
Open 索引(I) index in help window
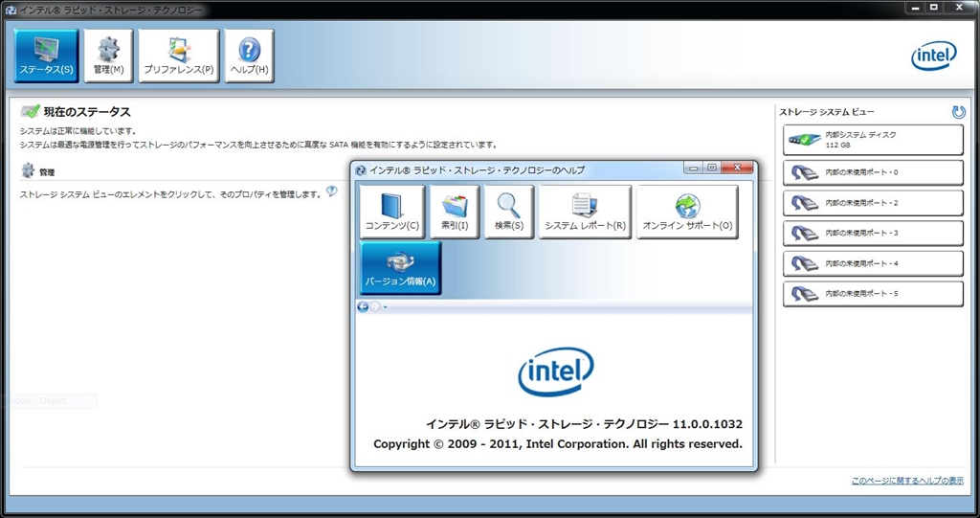(x=455, y=212)
